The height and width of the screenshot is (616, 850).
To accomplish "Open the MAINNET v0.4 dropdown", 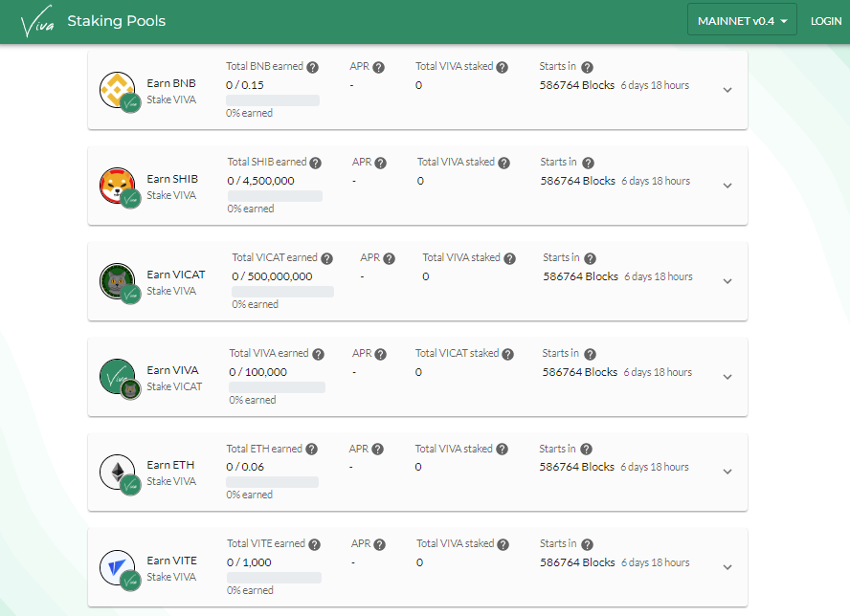I will click(742, 18).
